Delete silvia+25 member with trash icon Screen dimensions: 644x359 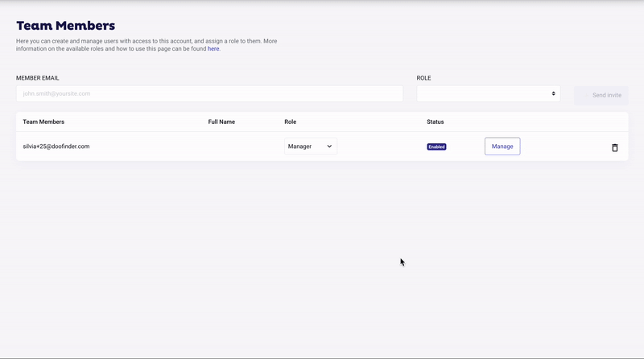614,147
